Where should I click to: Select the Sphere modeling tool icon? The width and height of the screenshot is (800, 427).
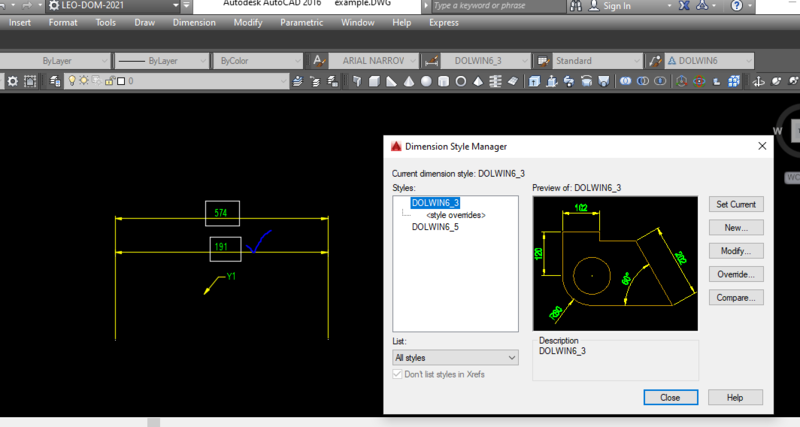(428, 80)
